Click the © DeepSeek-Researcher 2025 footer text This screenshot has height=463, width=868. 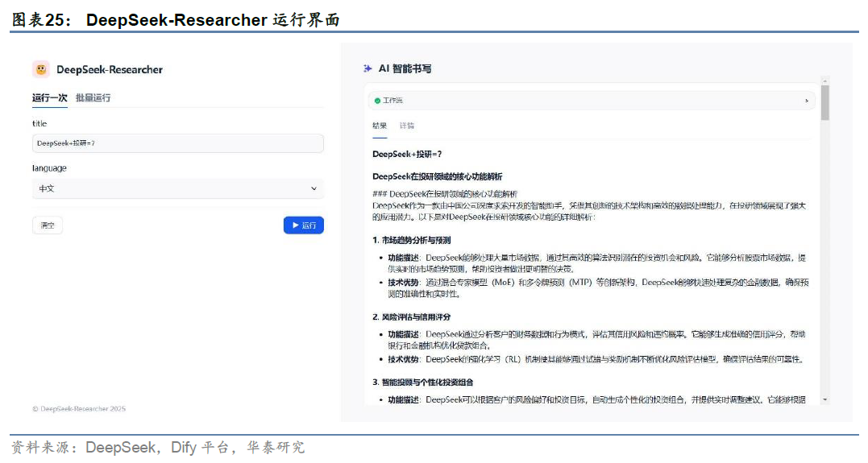click(x=79, y=409)
